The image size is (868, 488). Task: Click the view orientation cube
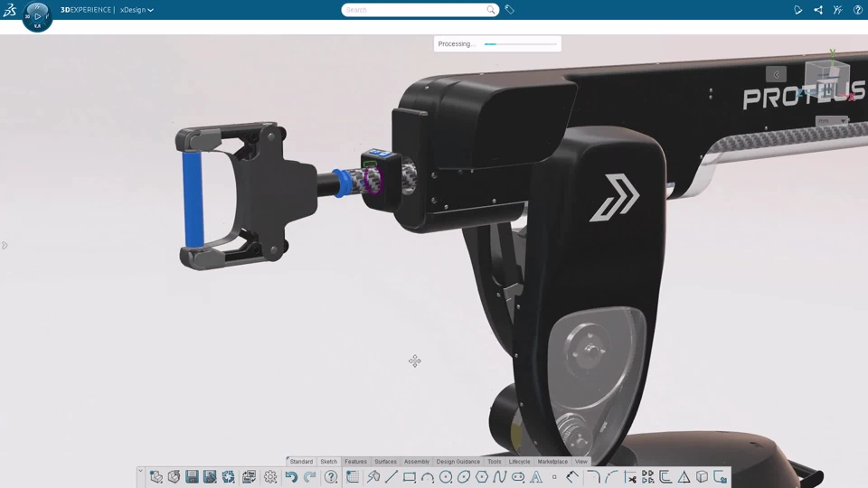tap(827, 78)
